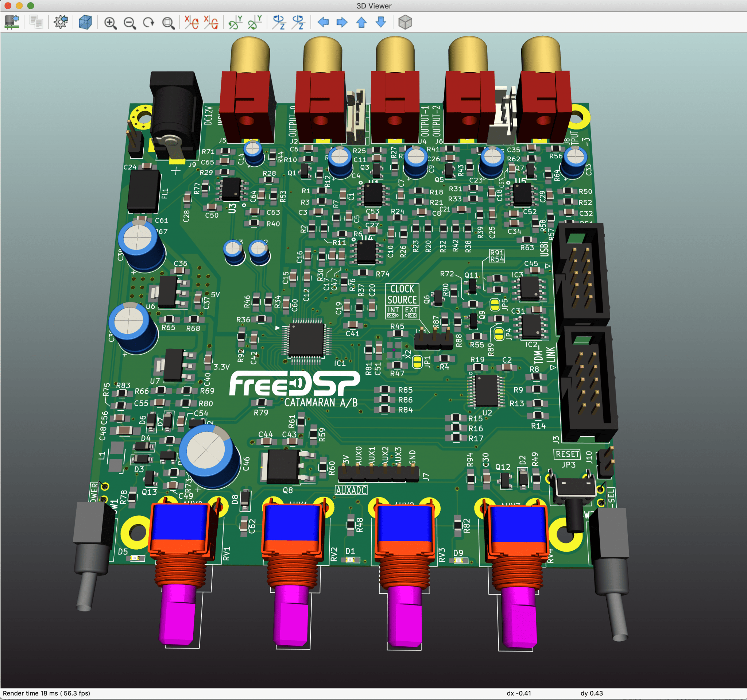Image resolution: width=747 pixels, height=700 pixels.
Task: Click the AUXADC label on the board
Action: 351,490
